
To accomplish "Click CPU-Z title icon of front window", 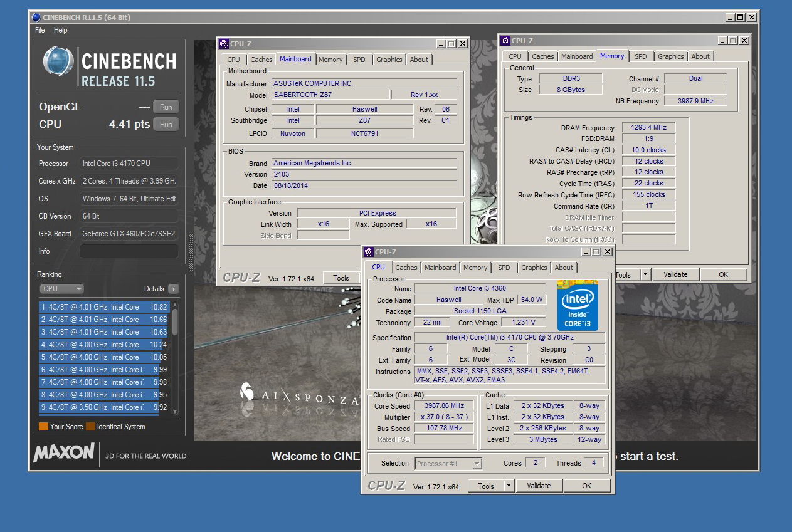I will 369,251.
